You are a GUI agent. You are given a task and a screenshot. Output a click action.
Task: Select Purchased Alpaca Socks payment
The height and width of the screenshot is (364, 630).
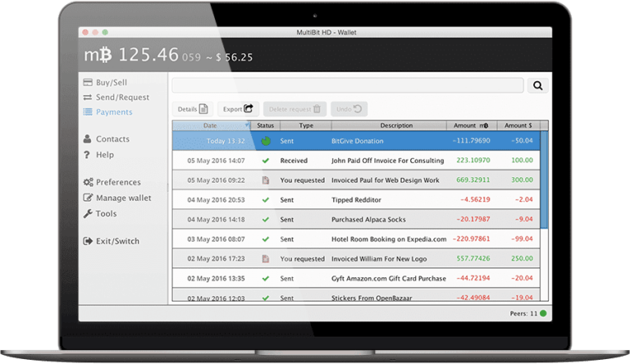(x=356, y=220)
